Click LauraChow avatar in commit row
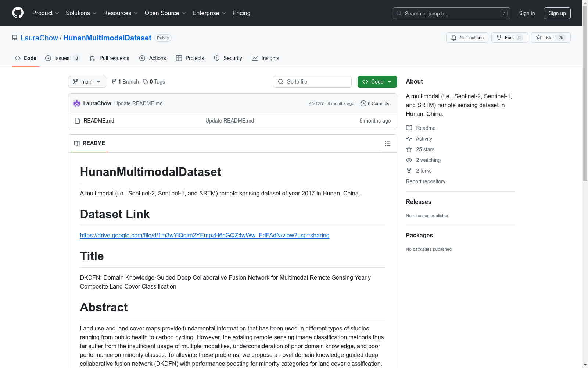The image size is (588, 368). click(77, 103)
